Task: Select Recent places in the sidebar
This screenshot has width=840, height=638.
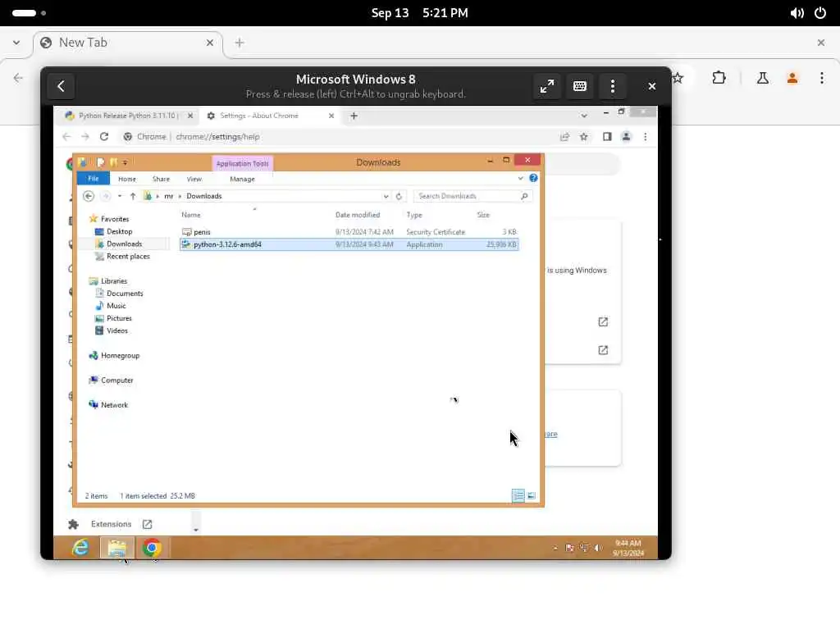Action: [127, 256]
